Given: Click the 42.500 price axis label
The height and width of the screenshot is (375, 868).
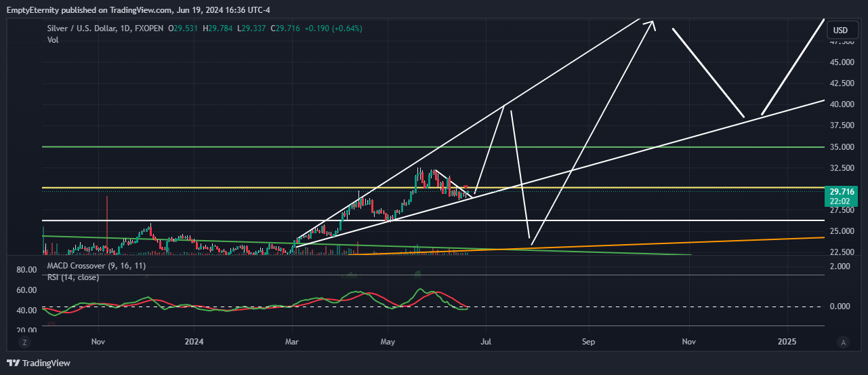Looking at the screenshot, I should tap(844, 83).
